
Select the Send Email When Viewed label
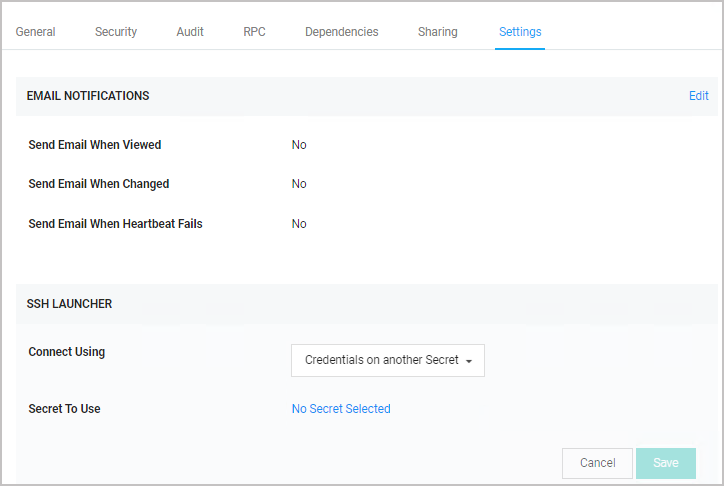coord(95,144)
